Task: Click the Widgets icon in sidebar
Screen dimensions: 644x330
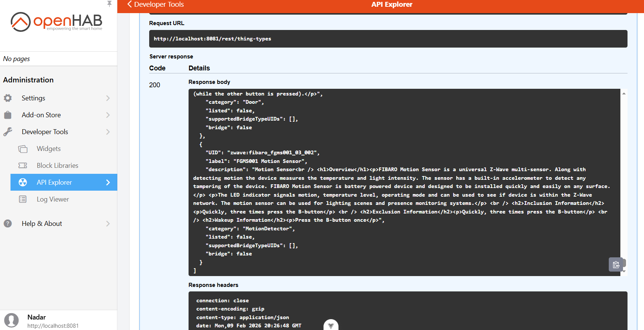Action: [x=23, y=149]
